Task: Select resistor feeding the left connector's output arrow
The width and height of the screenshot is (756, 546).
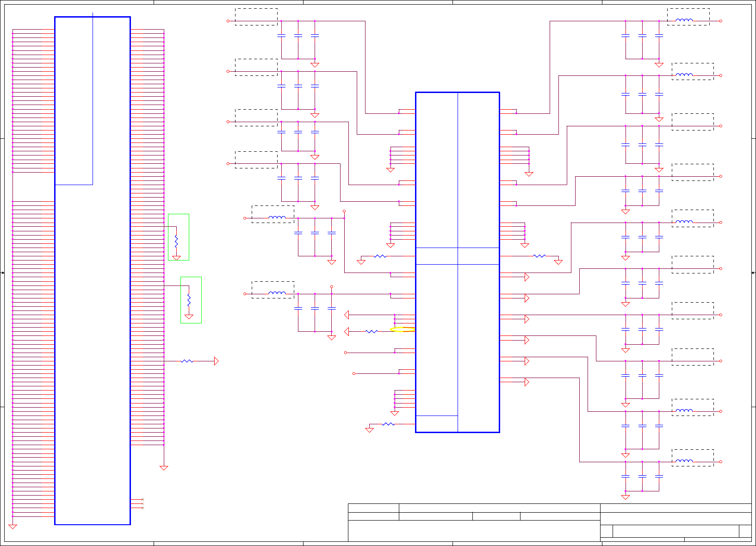Action: point(187,361)
